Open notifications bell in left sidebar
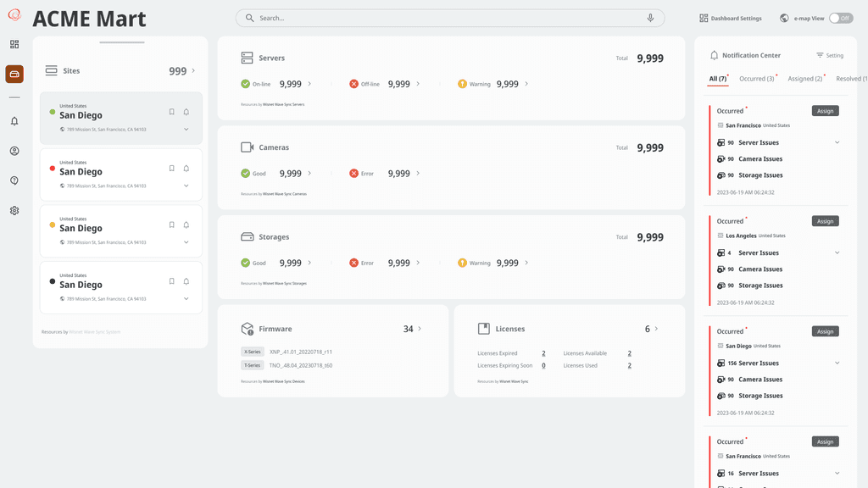The image size is (868, 488). [x=14, y=121]
